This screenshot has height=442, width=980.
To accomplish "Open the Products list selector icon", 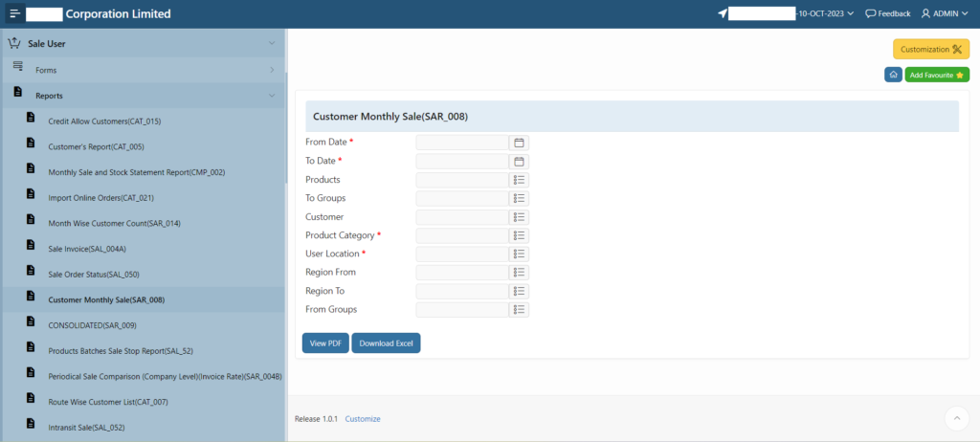I will click(x=520, y=180).
